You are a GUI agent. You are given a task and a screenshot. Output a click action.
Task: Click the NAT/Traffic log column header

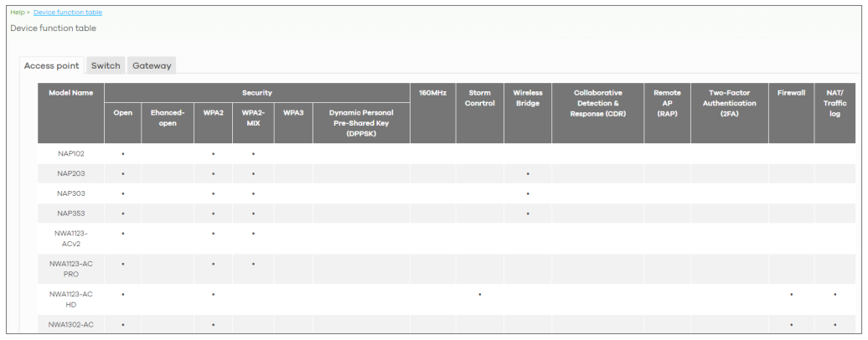(834, 103)
